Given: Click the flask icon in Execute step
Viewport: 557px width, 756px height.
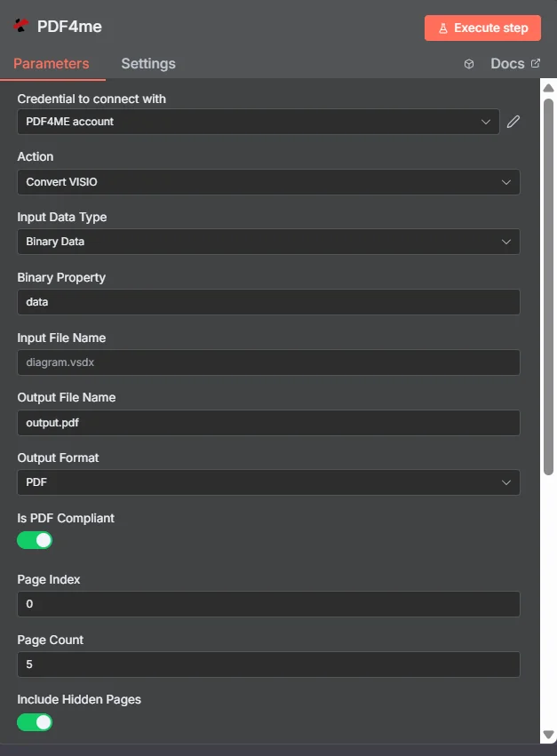Looking at the screenshot, I should tap(442, 28).
